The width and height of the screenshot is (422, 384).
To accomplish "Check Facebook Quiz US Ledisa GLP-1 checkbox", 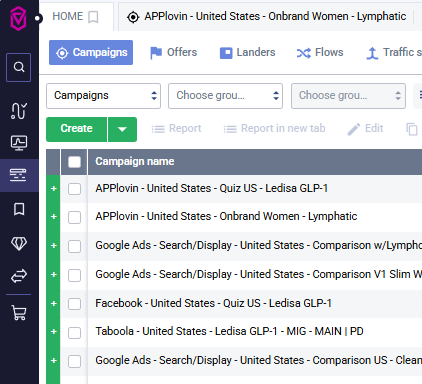I will click(x=74, y=304).
